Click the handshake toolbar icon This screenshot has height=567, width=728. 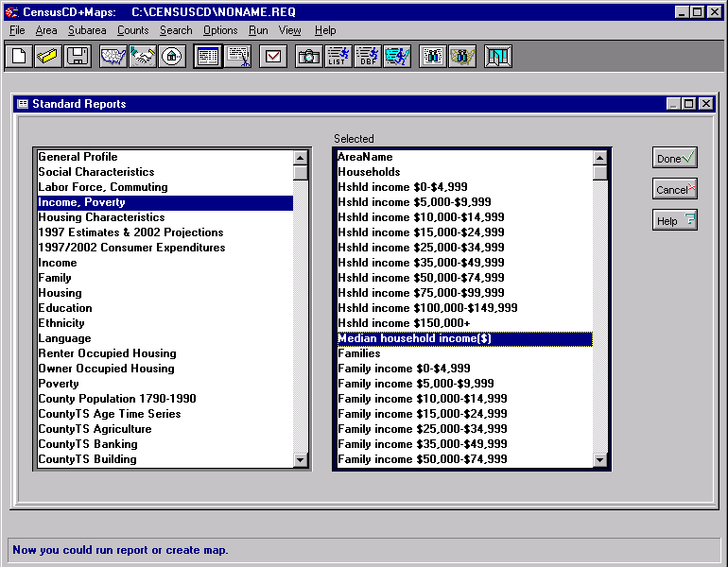tap(143, 57)
